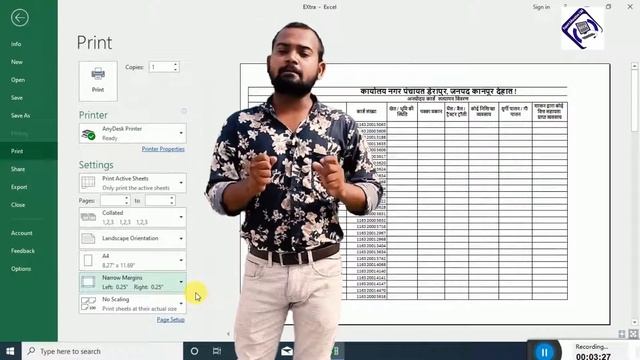The image size is (640, 360).
Task: Open the Info page in sidebar
Action: (16, 44)
